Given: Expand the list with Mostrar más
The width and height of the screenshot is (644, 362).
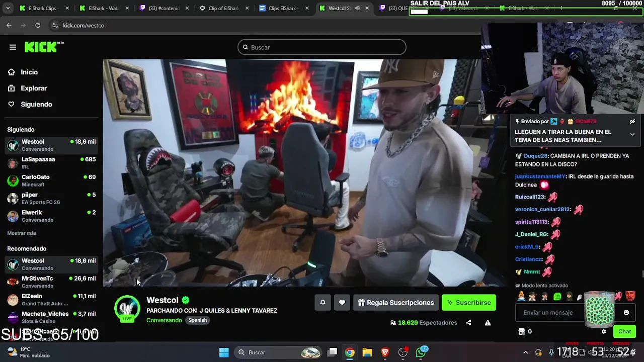Looking at the screenshot, I should (22, 233).
